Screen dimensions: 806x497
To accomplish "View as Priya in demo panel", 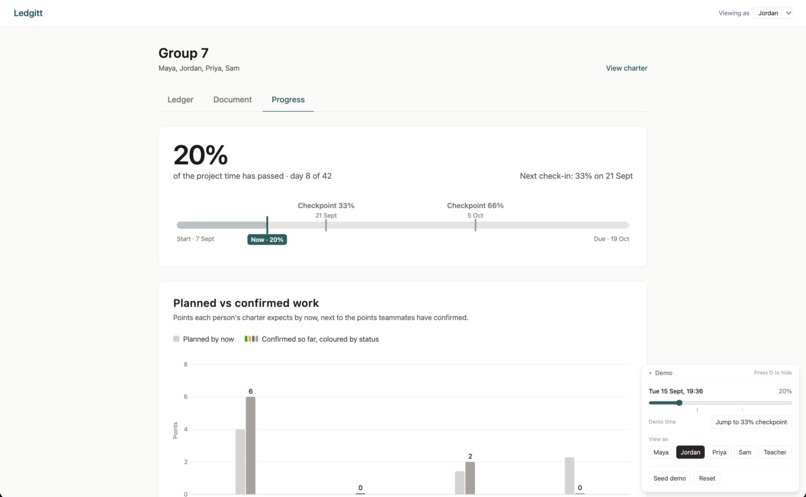I will 719,452.
